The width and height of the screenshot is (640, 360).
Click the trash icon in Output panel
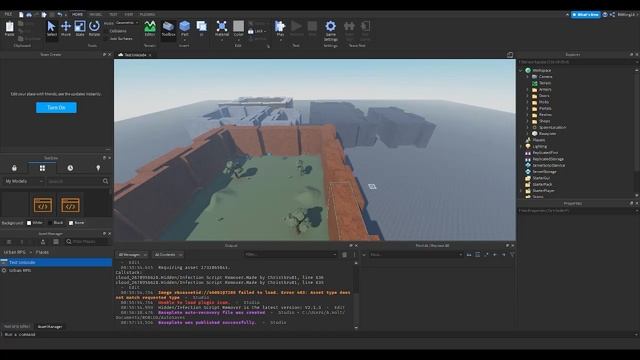344,255
